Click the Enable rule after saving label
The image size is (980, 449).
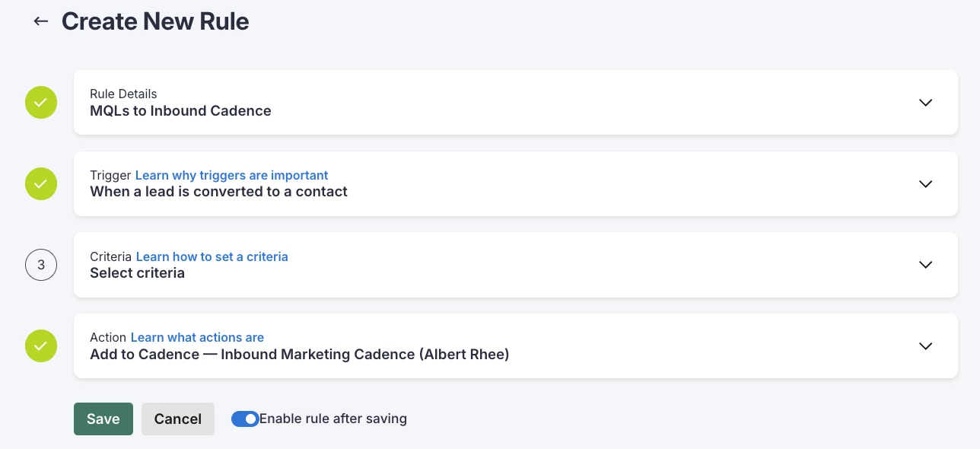[x=333, y=419]
